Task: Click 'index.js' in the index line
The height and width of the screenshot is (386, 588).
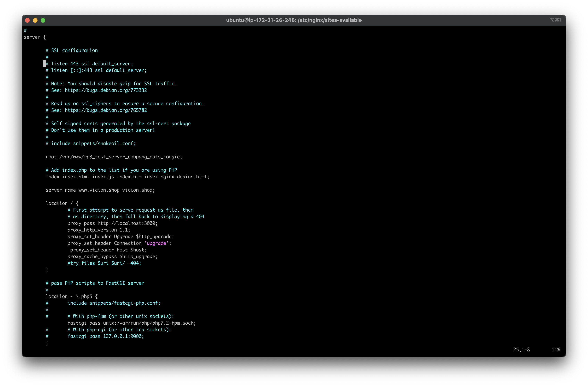Action: coord(103,177)
